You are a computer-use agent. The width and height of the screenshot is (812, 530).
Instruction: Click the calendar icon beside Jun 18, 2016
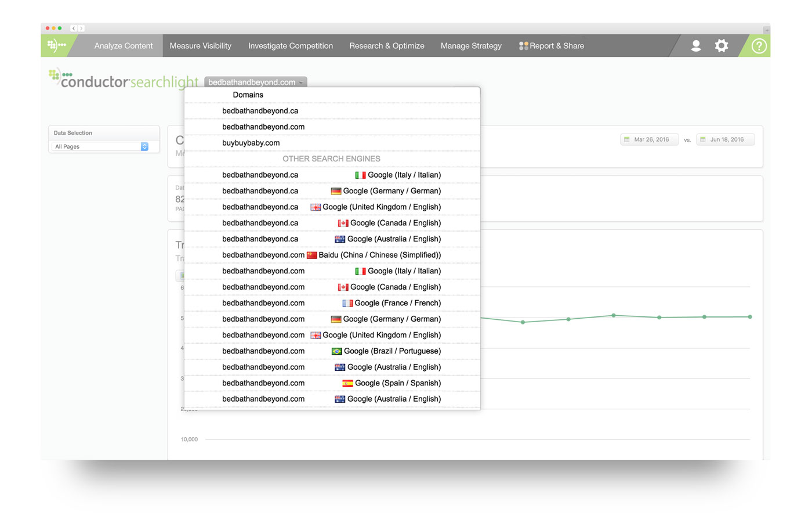point(703,139)
